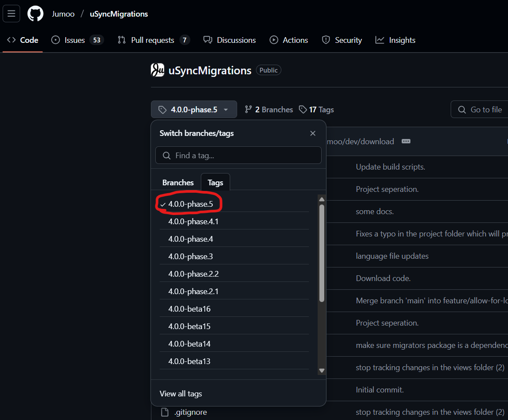Select tag 4.0.0-phase.2.1
This screenshot has height=420, width=508.
[234, 291]
